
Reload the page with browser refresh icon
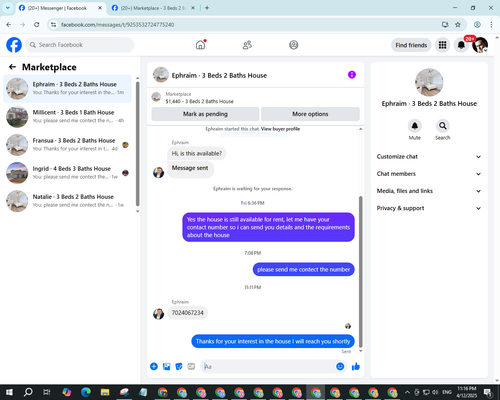(x=37, y=24)
